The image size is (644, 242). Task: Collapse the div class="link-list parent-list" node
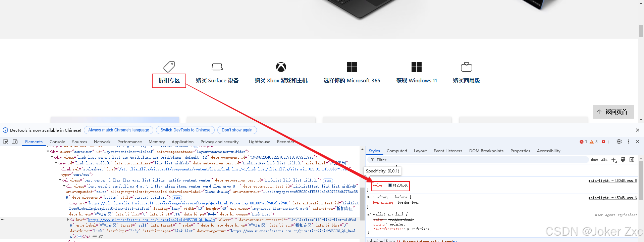tap(52, 157)
